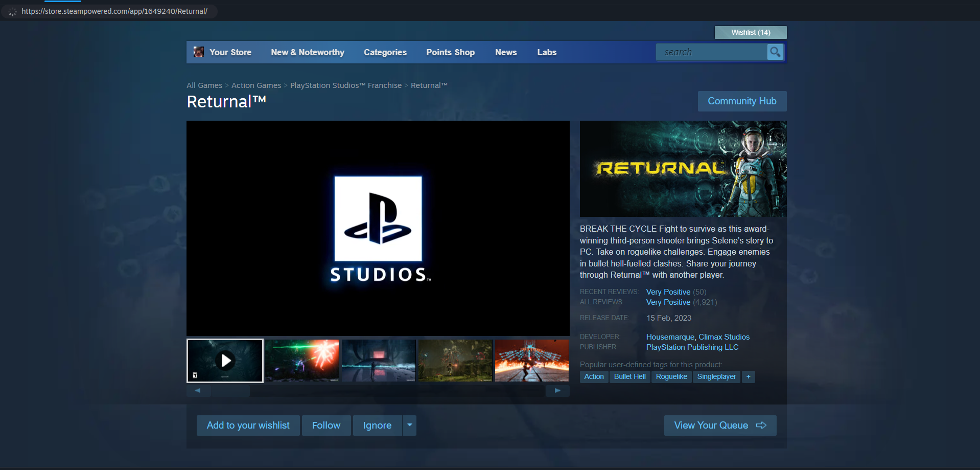
Task: Open Categories menu
Action: (x=385, y=52)
